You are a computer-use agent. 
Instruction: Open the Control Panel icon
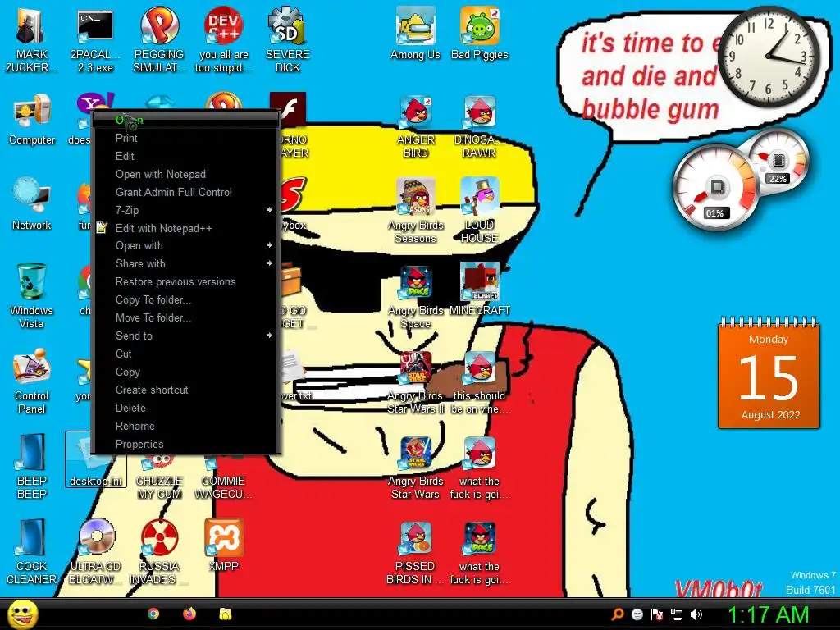[x=31, y=381]
